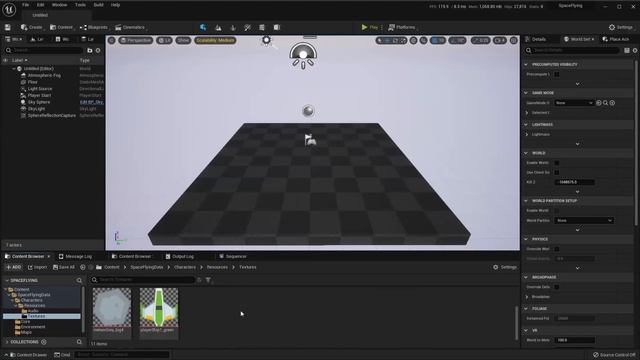Browse to GameMode Override asset magnifier icon

tap(605, 103)
